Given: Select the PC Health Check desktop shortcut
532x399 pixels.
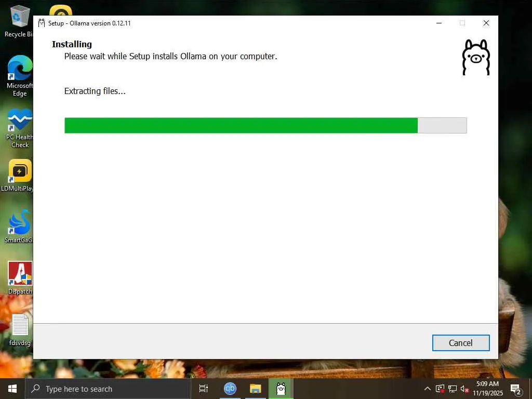Looking at the screenshot, I should [x=19, y=128].
